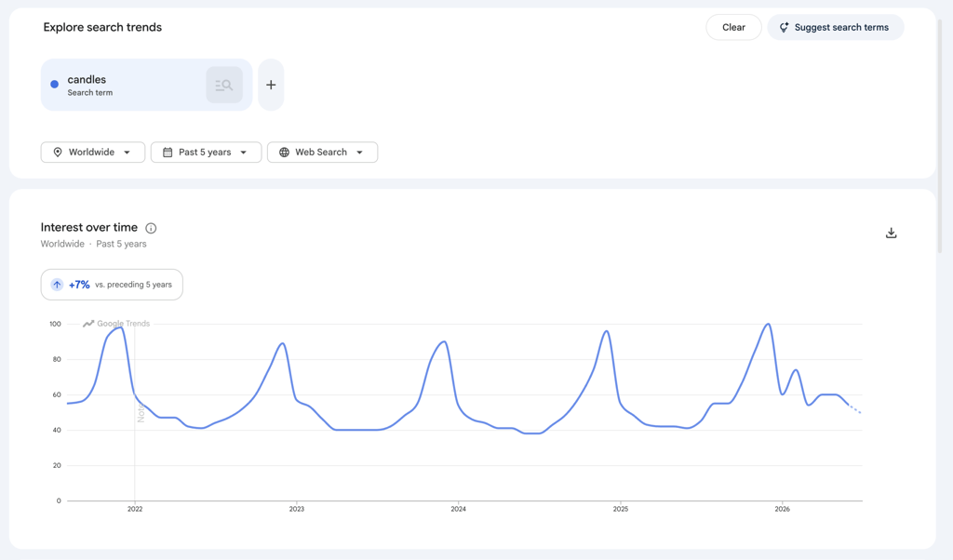This screenshot has width=953, height=560.
Task: Click the blue color dot beside candles
Action: [x=55, y=85]
